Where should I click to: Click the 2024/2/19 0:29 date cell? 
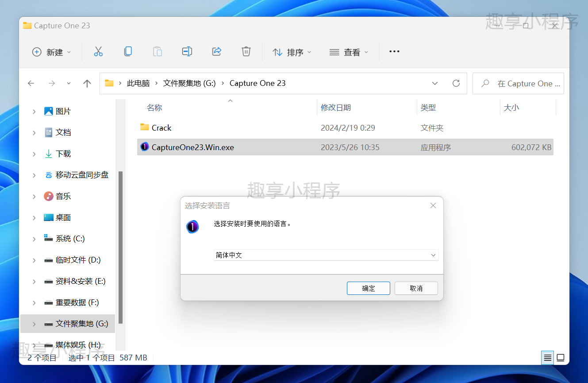348,128
